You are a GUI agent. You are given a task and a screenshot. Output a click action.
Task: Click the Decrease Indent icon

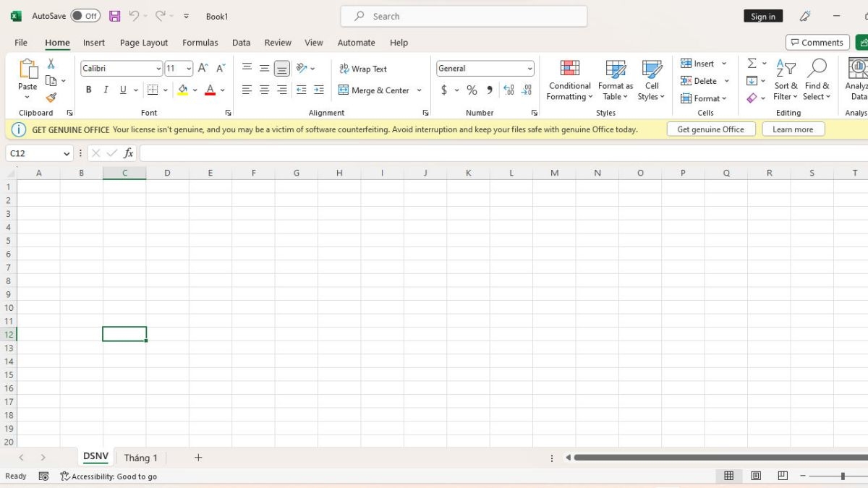pyautogui.click(x=301, y=90)
